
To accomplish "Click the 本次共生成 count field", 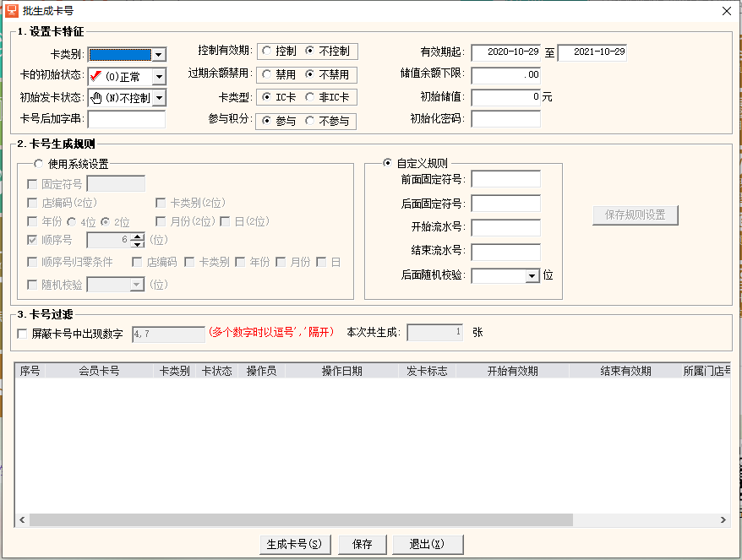I will click(x=435, y=333).
